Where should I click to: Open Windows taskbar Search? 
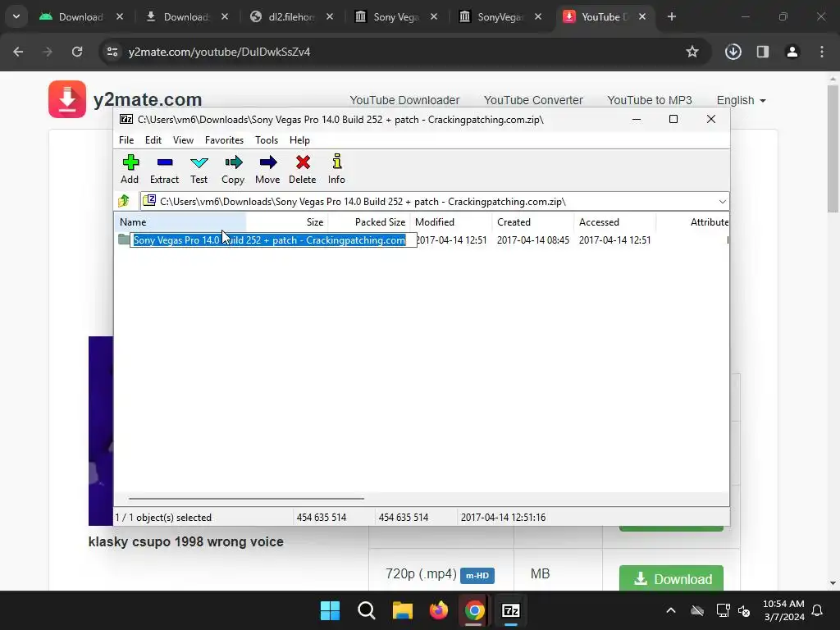click(367, 610)
